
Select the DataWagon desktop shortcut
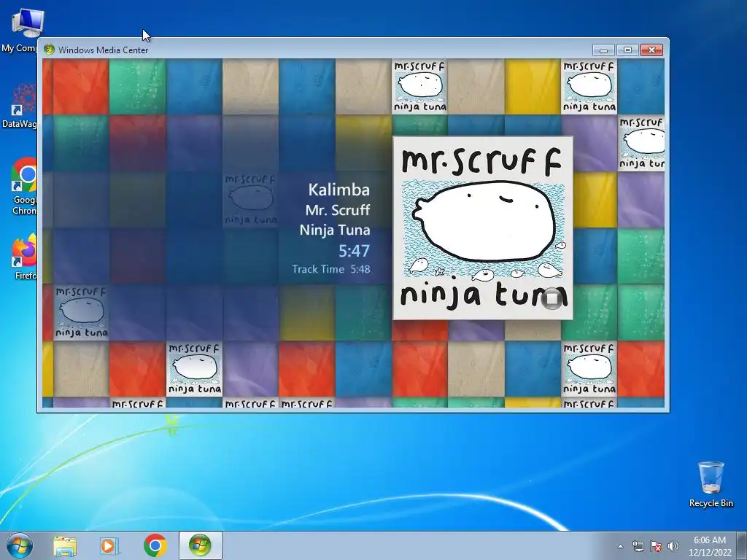click(19, 106)
